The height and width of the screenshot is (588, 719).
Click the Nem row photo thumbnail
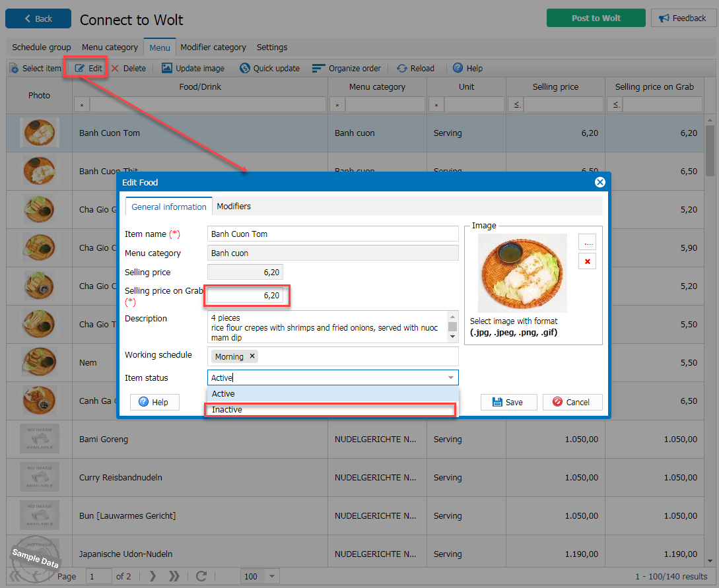tap(40, 362)
